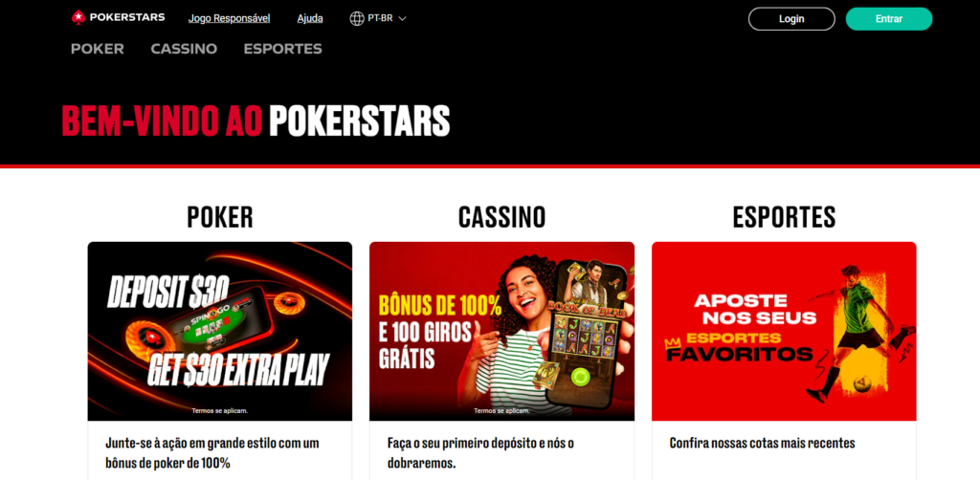The height and width of the screenshot is (480, 980).
Task: Open the Ajuda help link
Action: (x=310, y=19)
